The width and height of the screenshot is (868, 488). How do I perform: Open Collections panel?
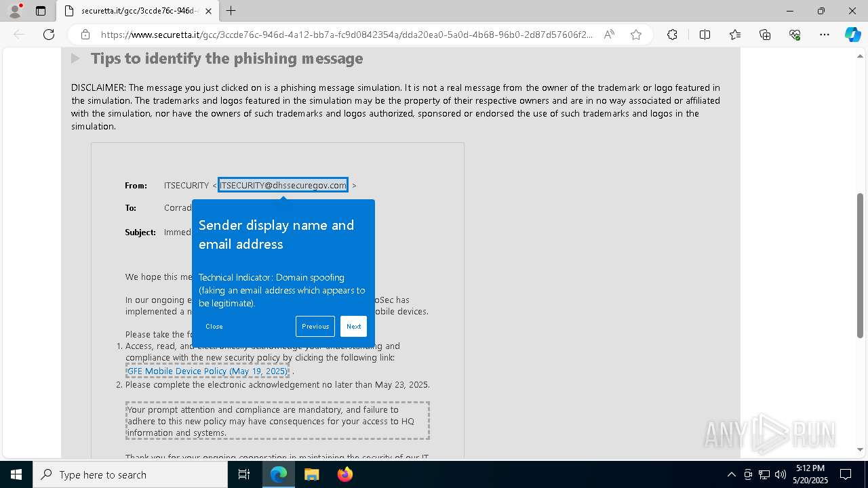point(765,35)
